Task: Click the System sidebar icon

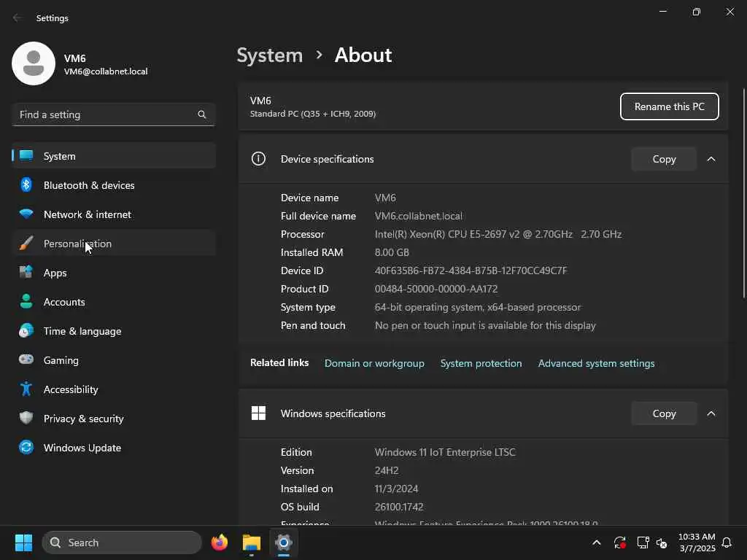Action: click(x=26, y=156)
